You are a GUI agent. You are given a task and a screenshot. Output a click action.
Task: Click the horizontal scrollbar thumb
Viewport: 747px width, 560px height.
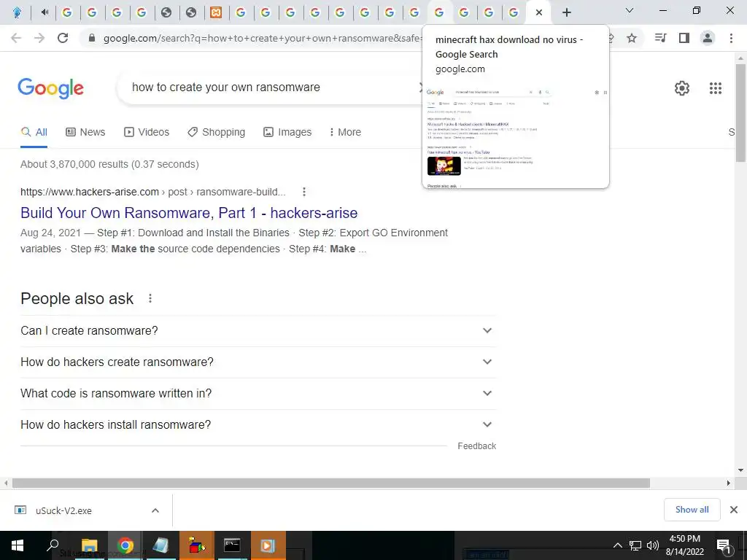pos(331,483)
